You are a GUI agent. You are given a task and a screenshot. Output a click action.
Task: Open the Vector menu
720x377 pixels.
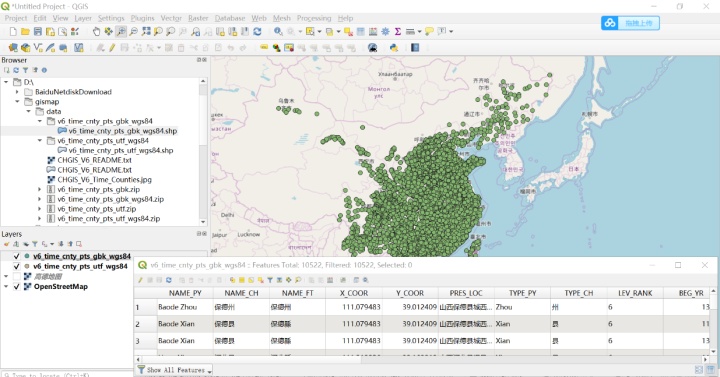click(x=171, y=18)
